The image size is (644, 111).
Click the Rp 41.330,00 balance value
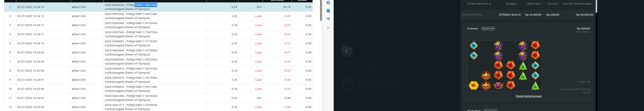pos(533,15)
